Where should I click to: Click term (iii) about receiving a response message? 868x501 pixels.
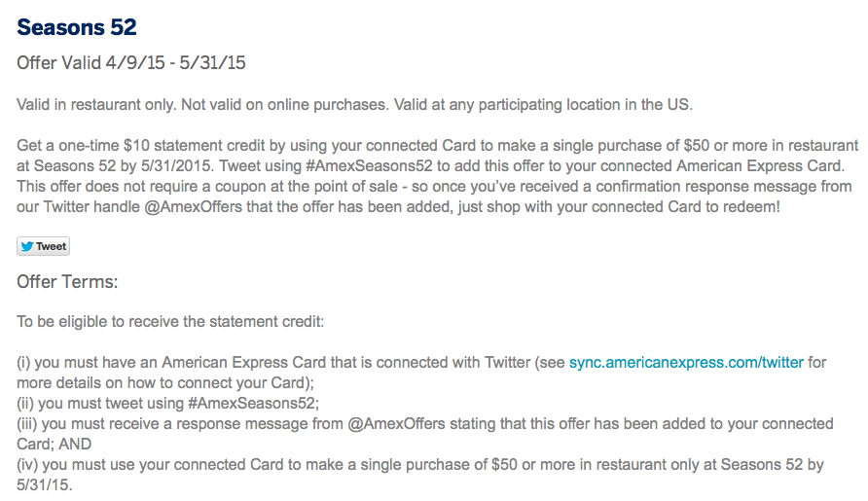[x=389, y=424]
